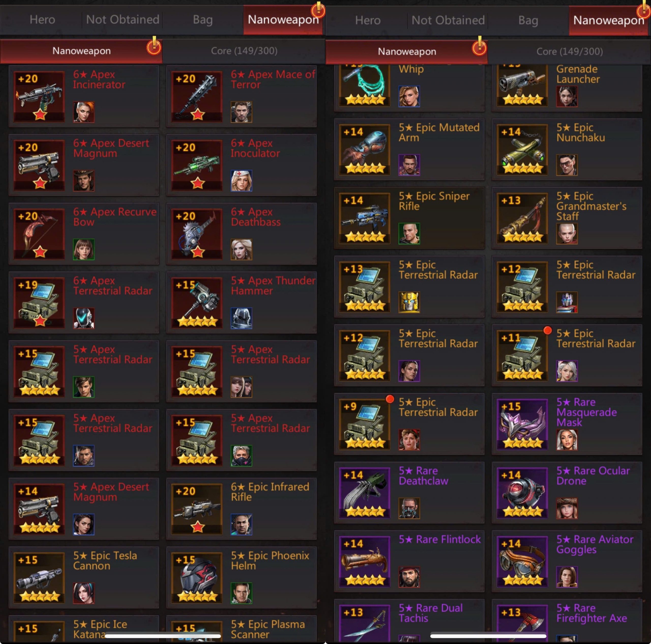651x644 pixels.
Task: Tap nurse hero portrait under Apex Inoculator
Action: click(241, 181)
